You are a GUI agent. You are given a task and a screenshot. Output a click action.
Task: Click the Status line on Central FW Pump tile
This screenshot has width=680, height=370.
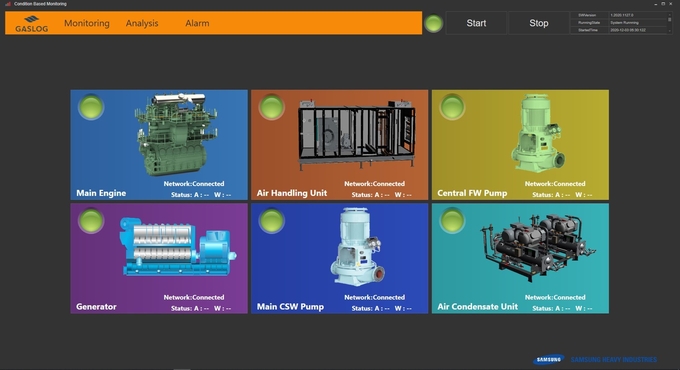pos(562,195)
